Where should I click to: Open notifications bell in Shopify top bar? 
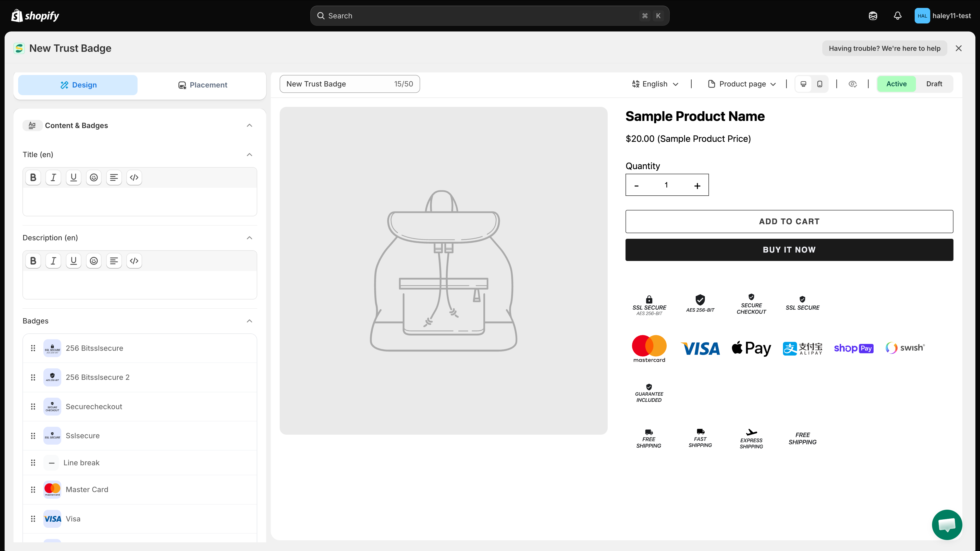pyautogui.click(x=898, y=16)
